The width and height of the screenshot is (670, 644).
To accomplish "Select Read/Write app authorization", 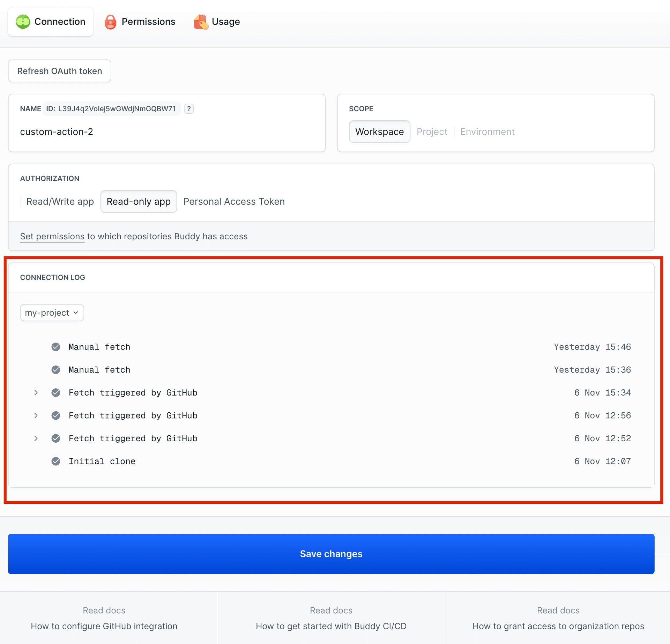I will [60, 202].
